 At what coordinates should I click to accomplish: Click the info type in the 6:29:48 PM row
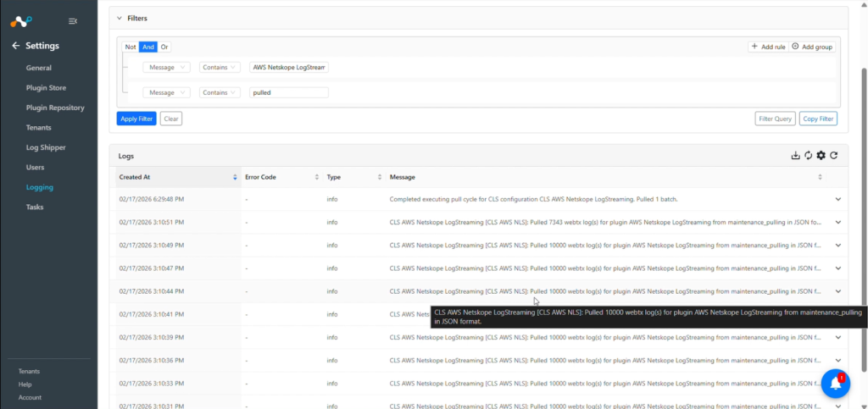332,199
